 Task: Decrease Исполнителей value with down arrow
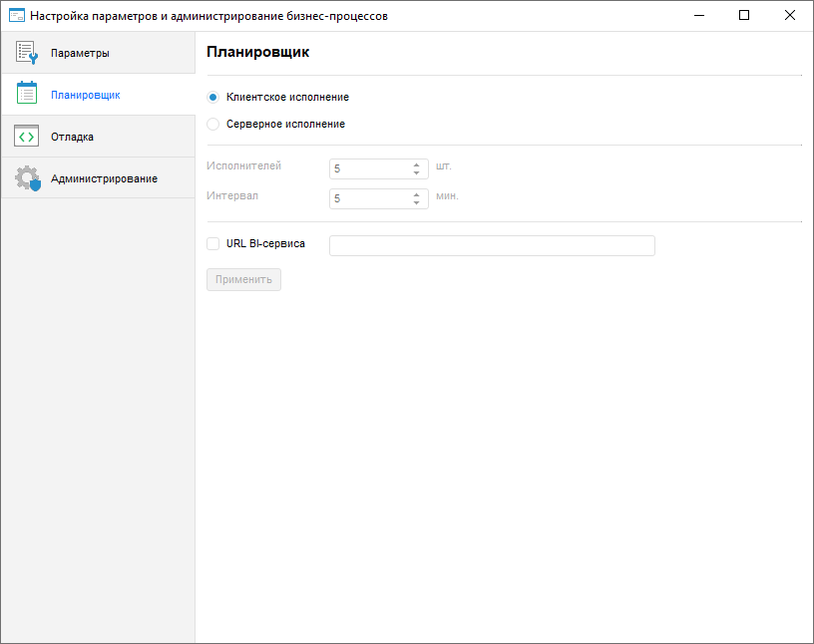pos(416,173)
